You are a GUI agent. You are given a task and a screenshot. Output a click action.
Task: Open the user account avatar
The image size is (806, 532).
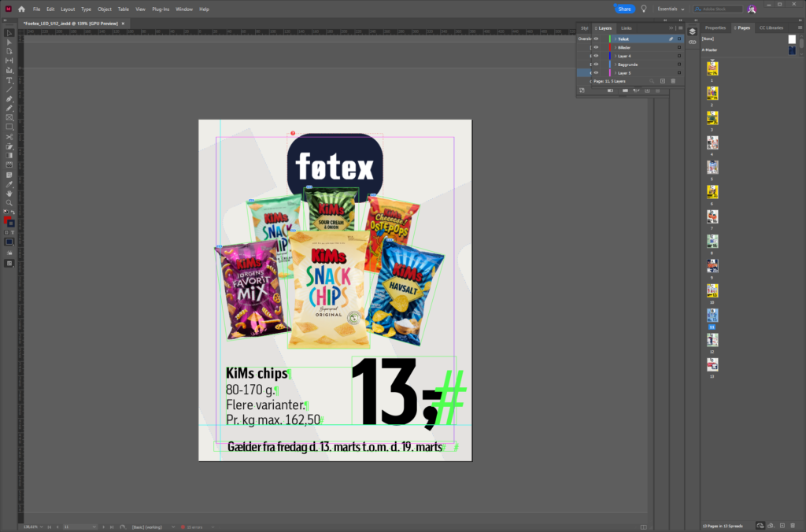coord(752,9)
